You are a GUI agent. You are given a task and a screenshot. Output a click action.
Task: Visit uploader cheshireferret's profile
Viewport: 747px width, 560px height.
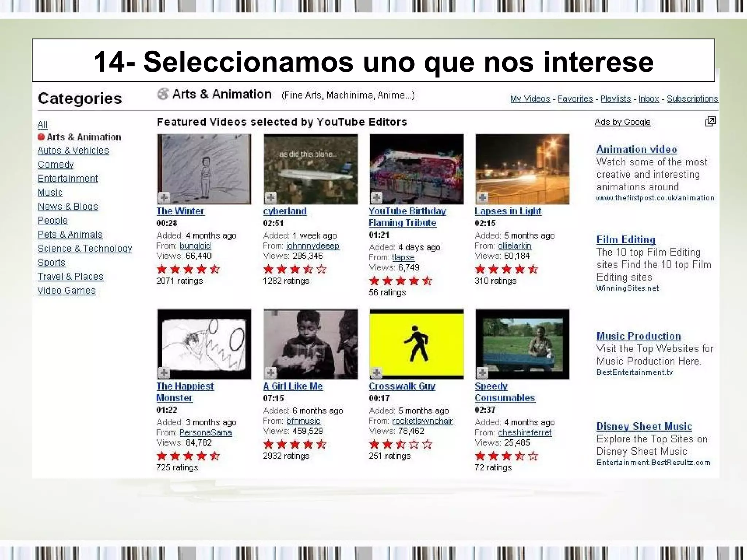[x=525, y=432]
